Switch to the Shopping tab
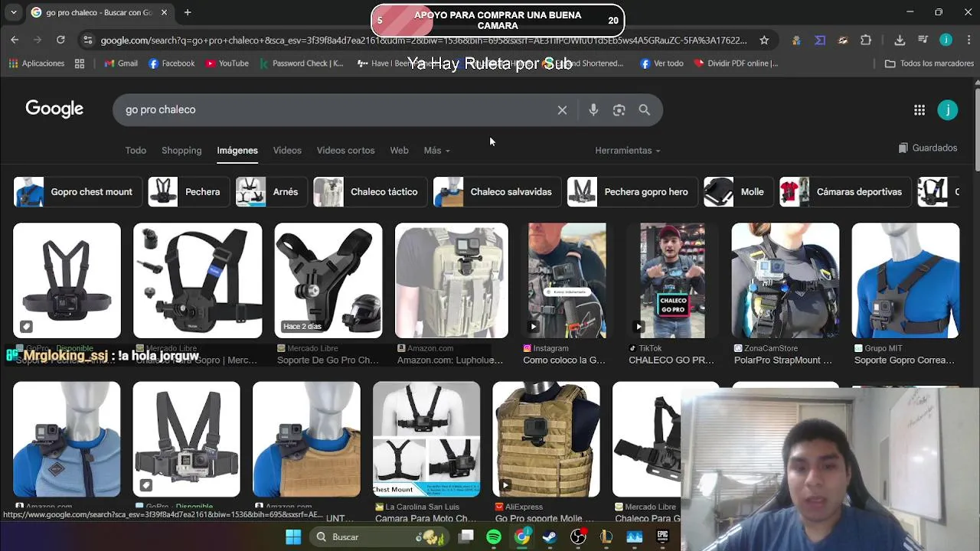The width and height of the screenshot is (980, 551). (181, 151)
